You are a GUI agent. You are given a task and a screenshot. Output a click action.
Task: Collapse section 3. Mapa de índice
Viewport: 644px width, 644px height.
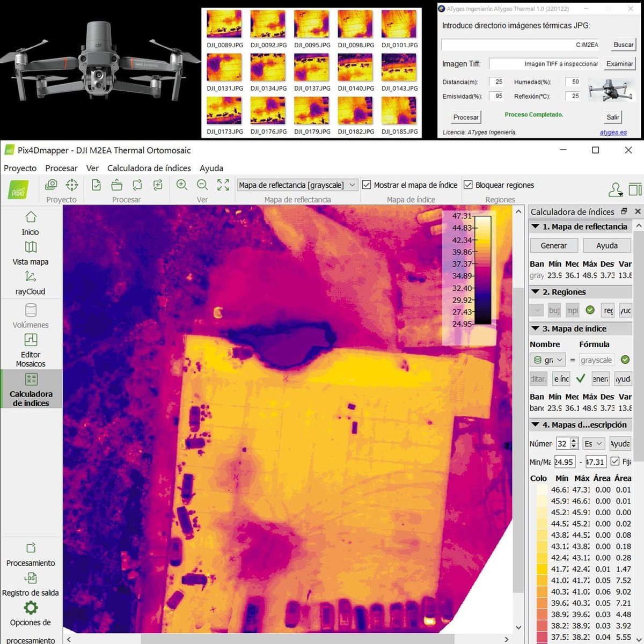[535, 328]
